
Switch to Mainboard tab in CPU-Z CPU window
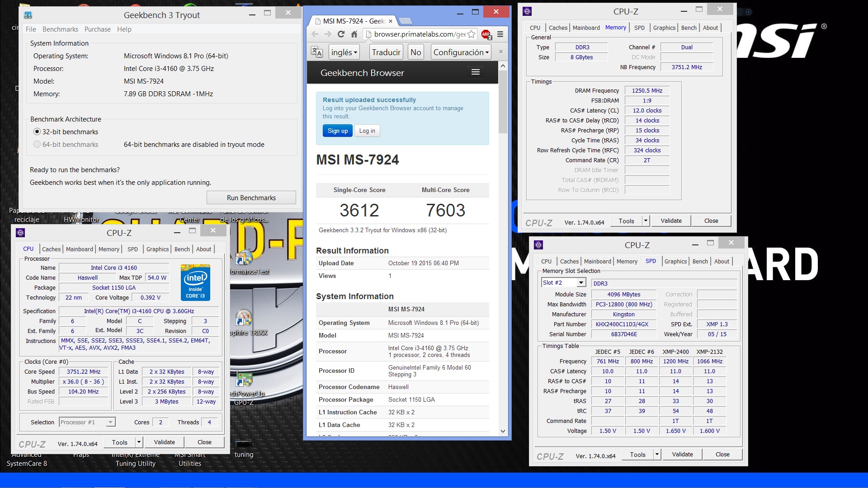tap(79, 249)
